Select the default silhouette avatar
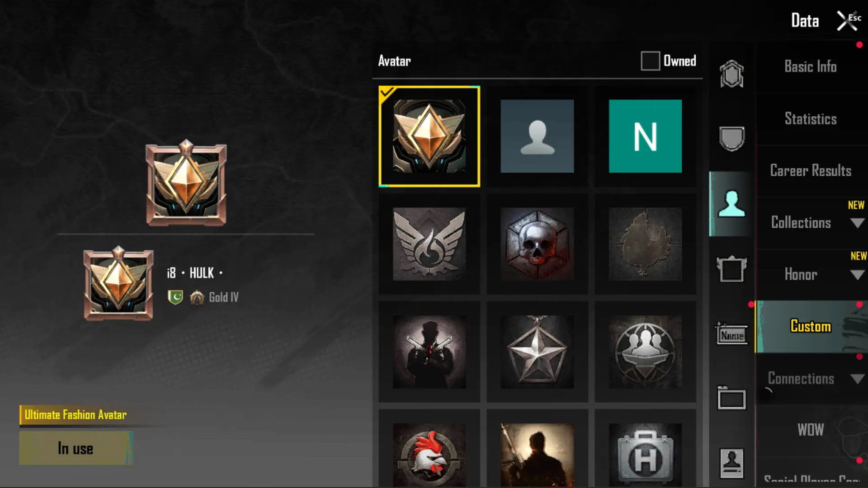This screenshot has height=488, width=868. 537,136
